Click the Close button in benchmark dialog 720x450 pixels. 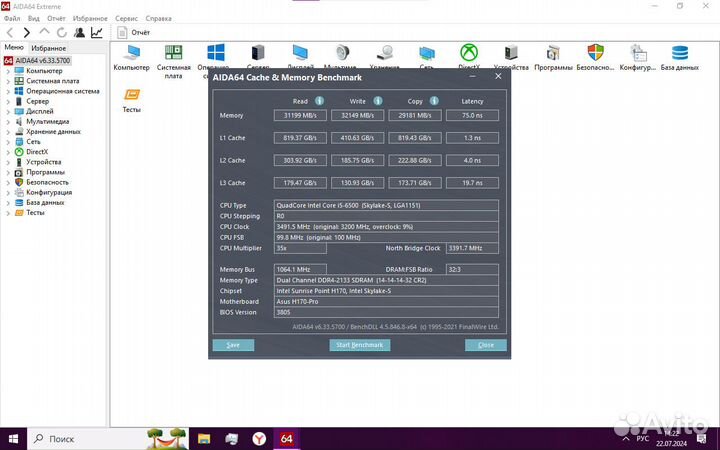[x=485, y=345]
